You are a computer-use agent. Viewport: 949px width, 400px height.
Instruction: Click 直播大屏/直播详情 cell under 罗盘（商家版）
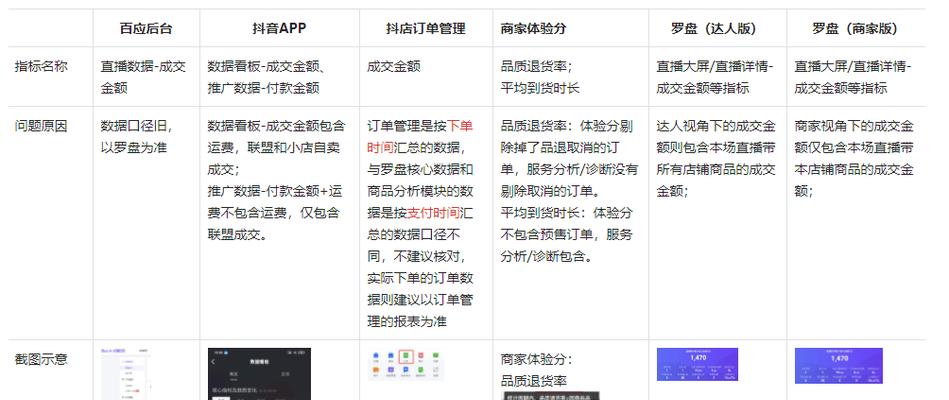pyautogui.click(x=853, y=77)
